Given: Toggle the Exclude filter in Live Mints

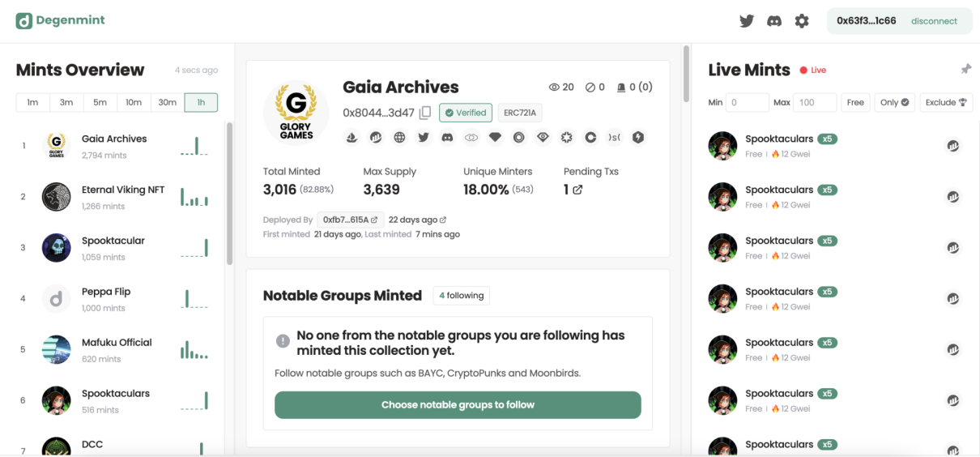Looking at the screenshot, I should coord(945,103).
